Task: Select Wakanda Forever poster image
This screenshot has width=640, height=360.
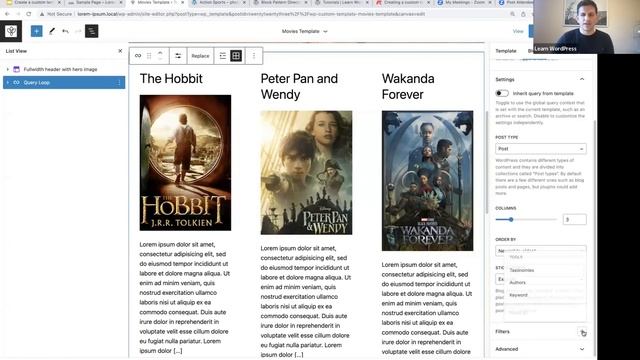Action: [x=427, y=181]
